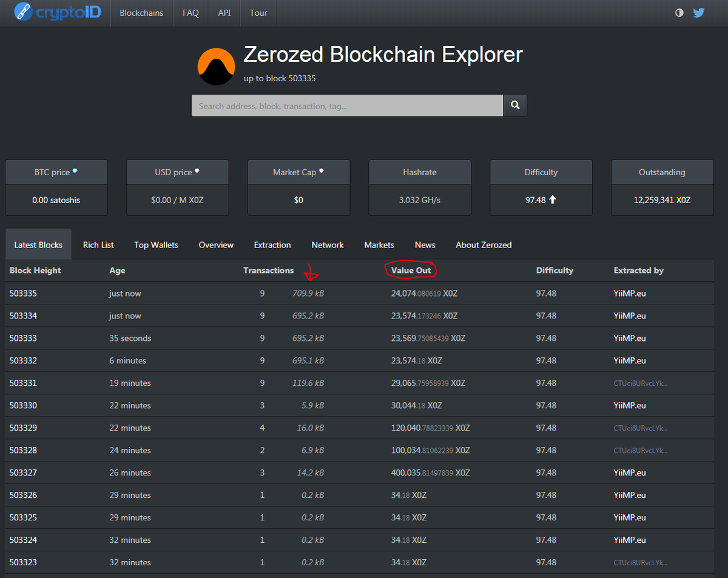Image resolution: width=728 pixels, height=578 pixels.
Task: Click the Zerozed coin logo
Action: point(217,66)
